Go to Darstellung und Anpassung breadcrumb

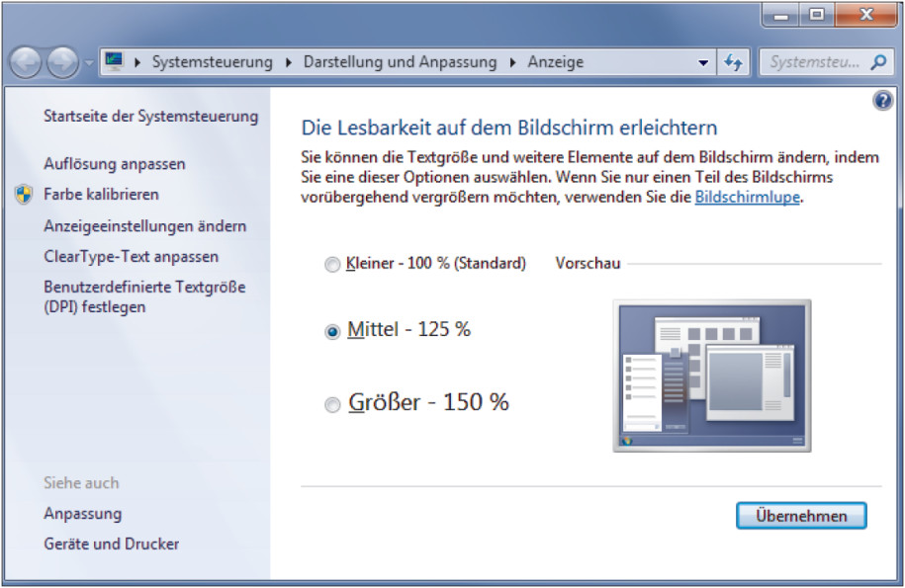(x=400, y=62)
